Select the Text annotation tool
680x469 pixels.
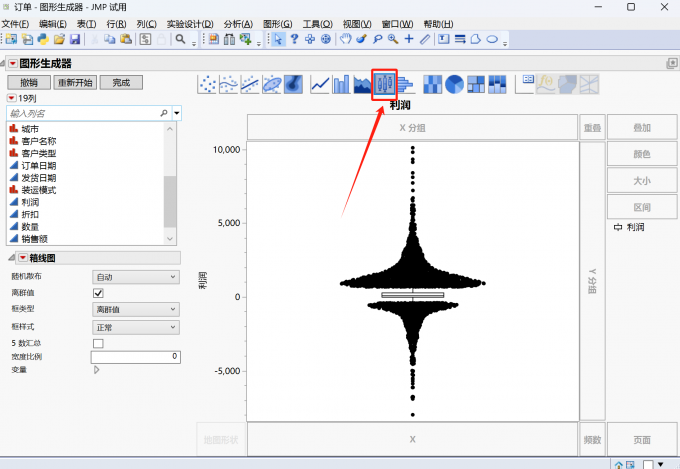click(x=443, y=39)
